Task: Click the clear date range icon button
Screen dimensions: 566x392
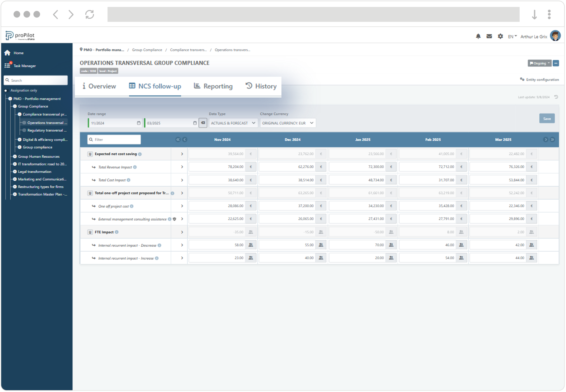Action: [x=203, y=123]
